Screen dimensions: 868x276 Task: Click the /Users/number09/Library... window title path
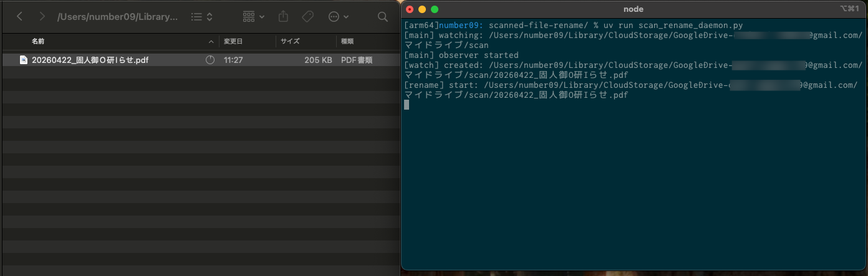pos(117,17)
